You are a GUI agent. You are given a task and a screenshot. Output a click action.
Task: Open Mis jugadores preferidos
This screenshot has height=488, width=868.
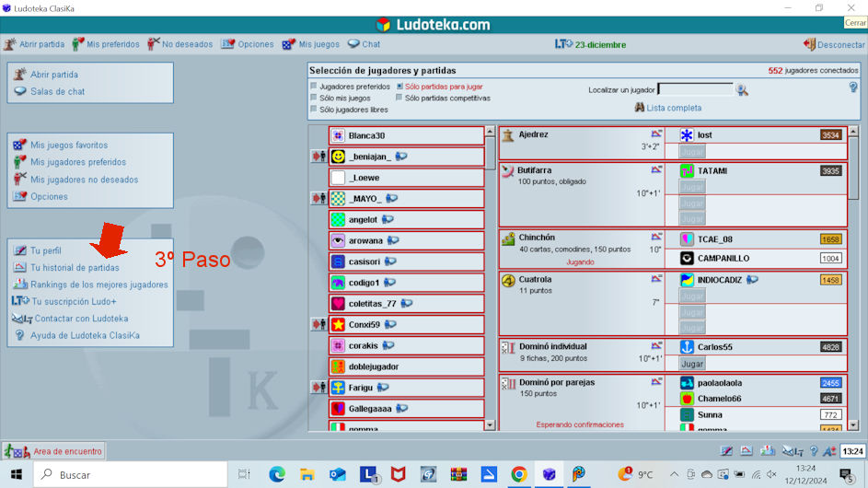tap(70, 162)
